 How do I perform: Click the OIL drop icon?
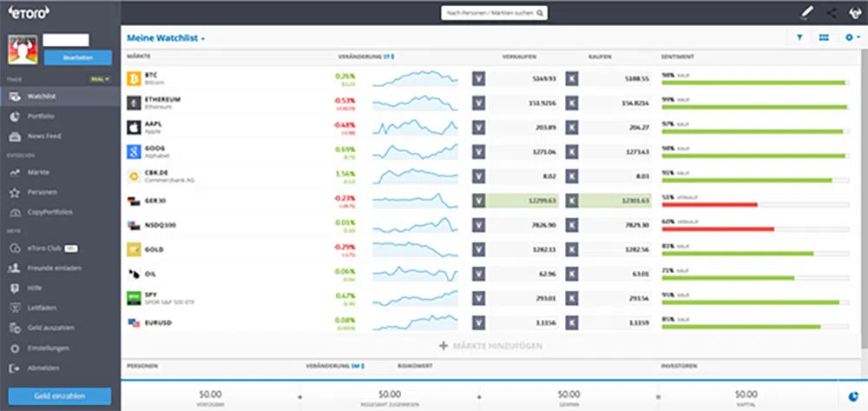coord(134,274)
